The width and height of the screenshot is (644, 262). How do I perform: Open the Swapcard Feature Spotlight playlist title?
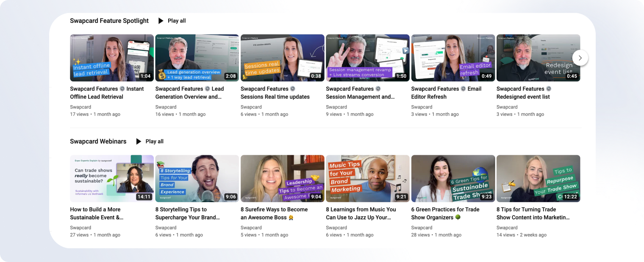(x=109, y=21)
